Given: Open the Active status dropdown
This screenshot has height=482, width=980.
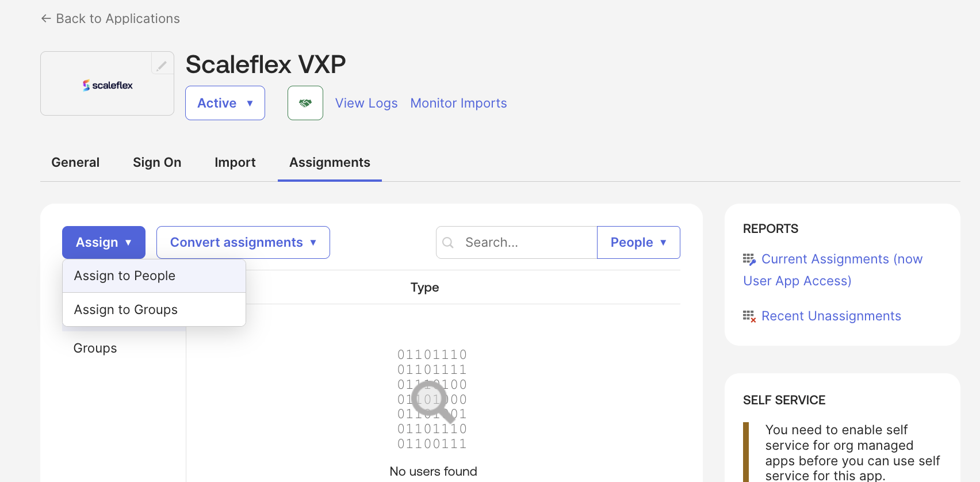Looking at the screenshot, I should [225, 103].
